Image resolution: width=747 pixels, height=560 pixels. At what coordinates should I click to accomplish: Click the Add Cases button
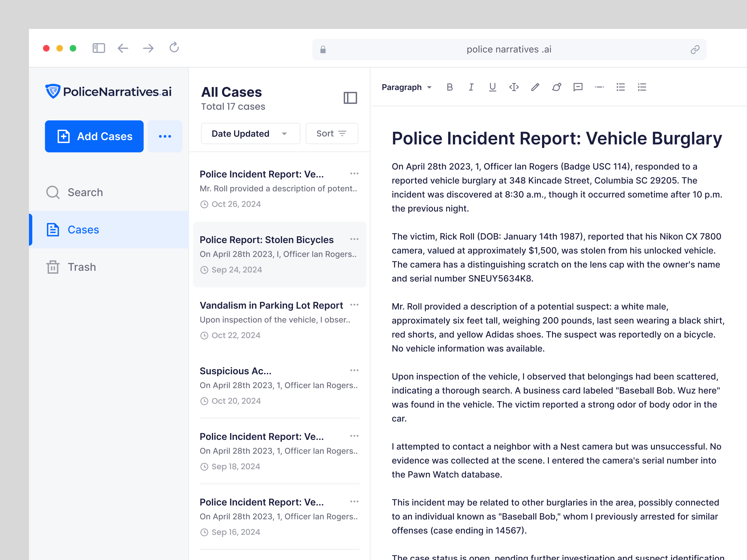pos(94,136)
